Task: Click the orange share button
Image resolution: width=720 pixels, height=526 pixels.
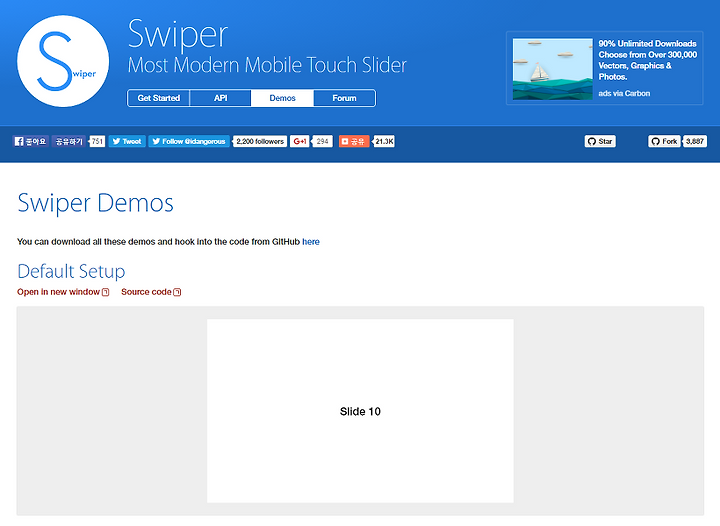Action: point(354,141)
